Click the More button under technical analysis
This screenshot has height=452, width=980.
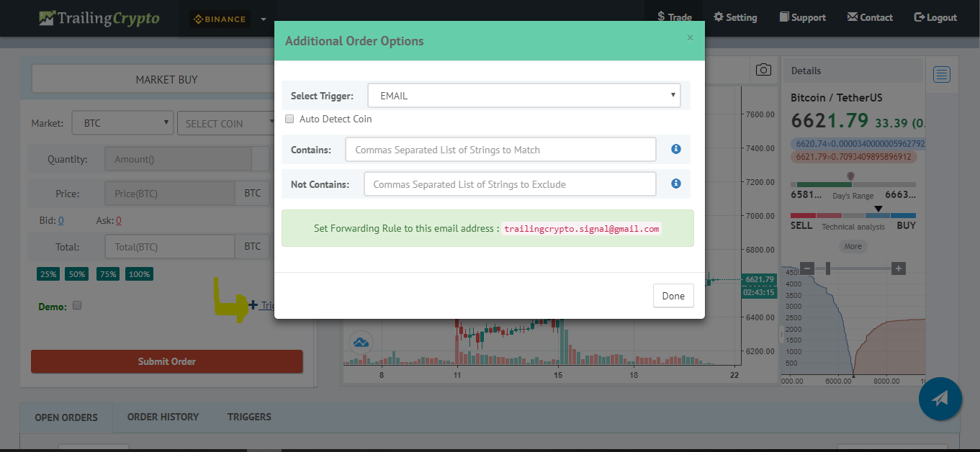tap(853, 246)
